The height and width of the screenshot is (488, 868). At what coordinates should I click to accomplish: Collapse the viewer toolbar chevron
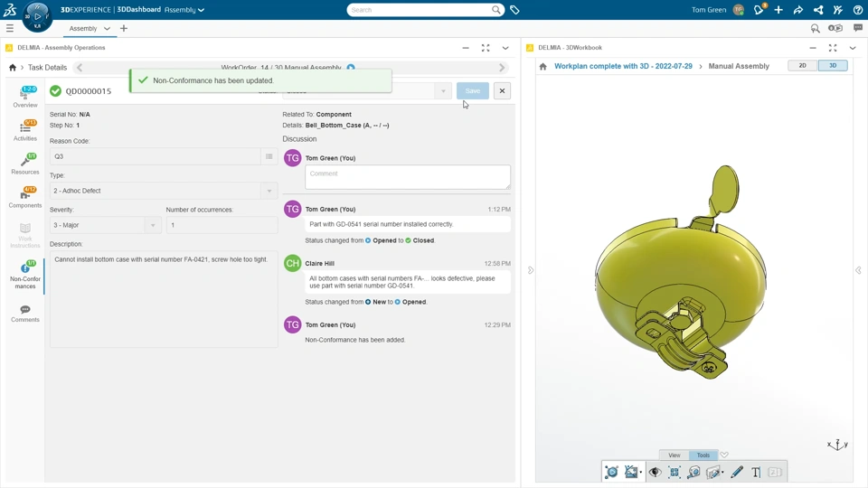click(724, 455)
